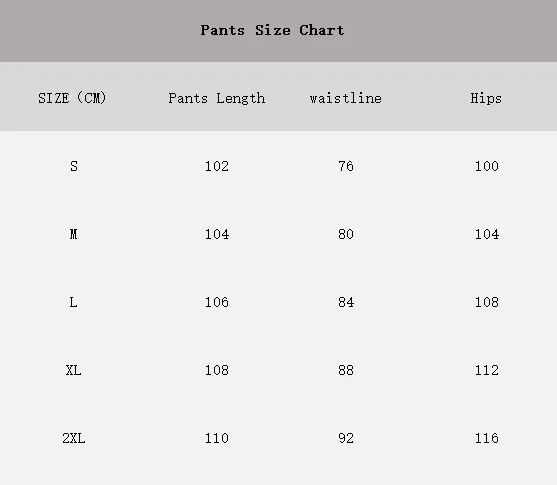Click pants length value 102 for size S
This screenshot has height=485, width=557.
(217, 166)
